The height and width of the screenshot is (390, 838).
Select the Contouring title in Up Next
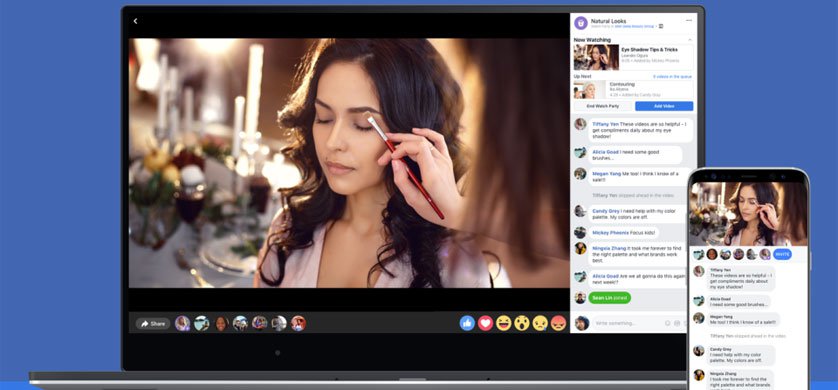(622, 84)
